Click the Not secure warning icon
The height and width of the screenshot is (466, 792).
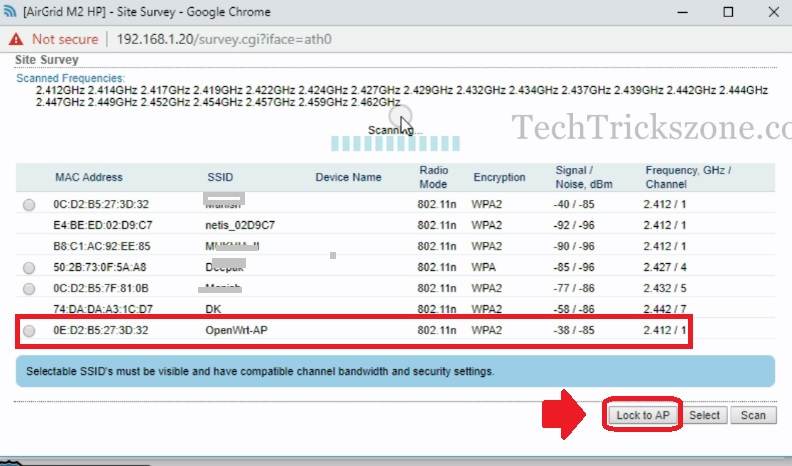[16, 39]
